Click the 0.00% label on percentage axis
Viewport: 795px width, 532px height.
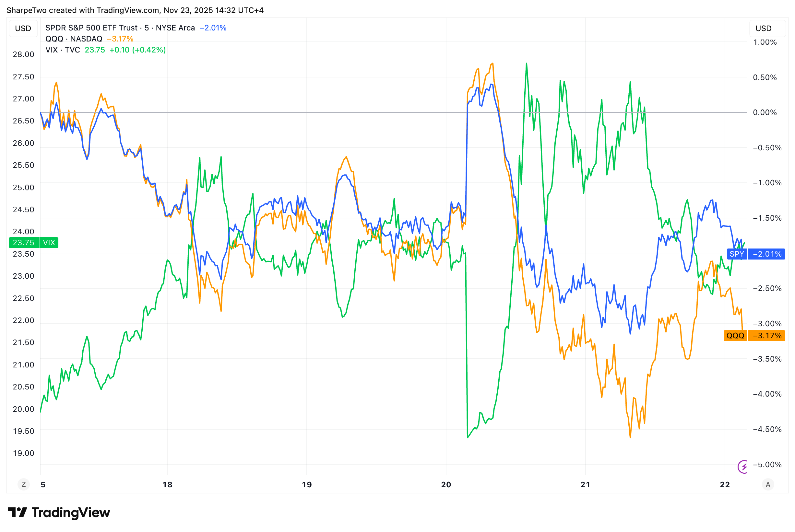(765, 112)
